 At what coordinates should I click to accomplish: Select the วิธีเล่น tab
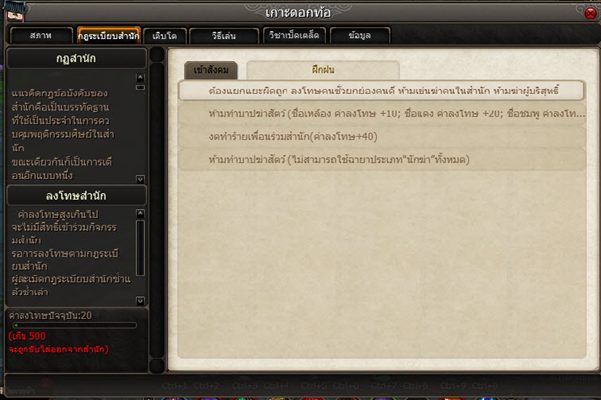click(x=224, y=36)
